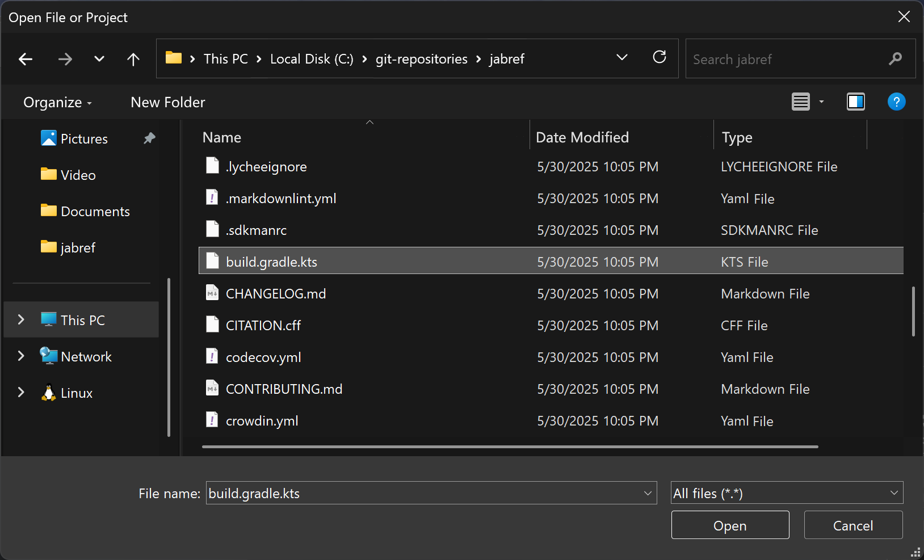The image size is (924, 560).
Task: Change the view layout icon
Action: (x=801, y=102)
